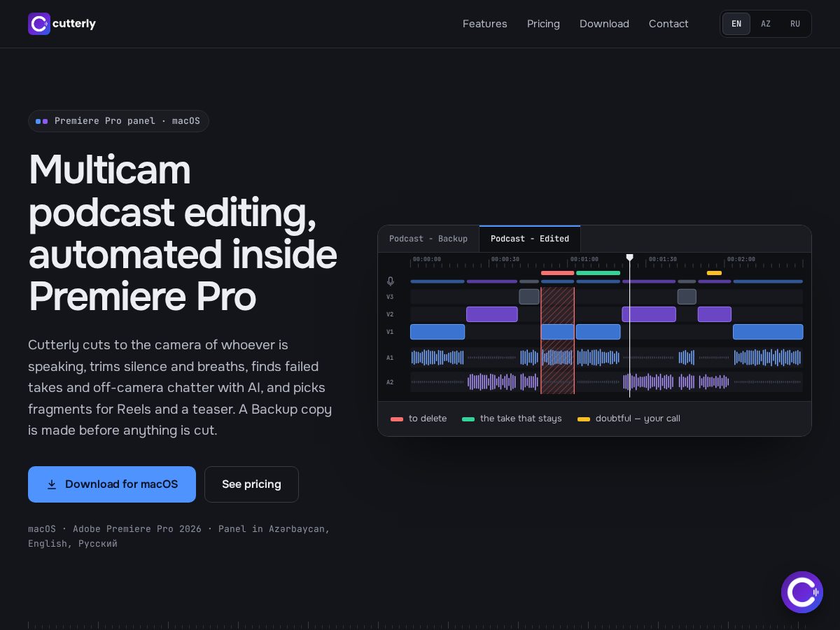Select the blue V1 clip starting at 00:00:00
This screenshot has height=630, width=840.
coord(437,332)
